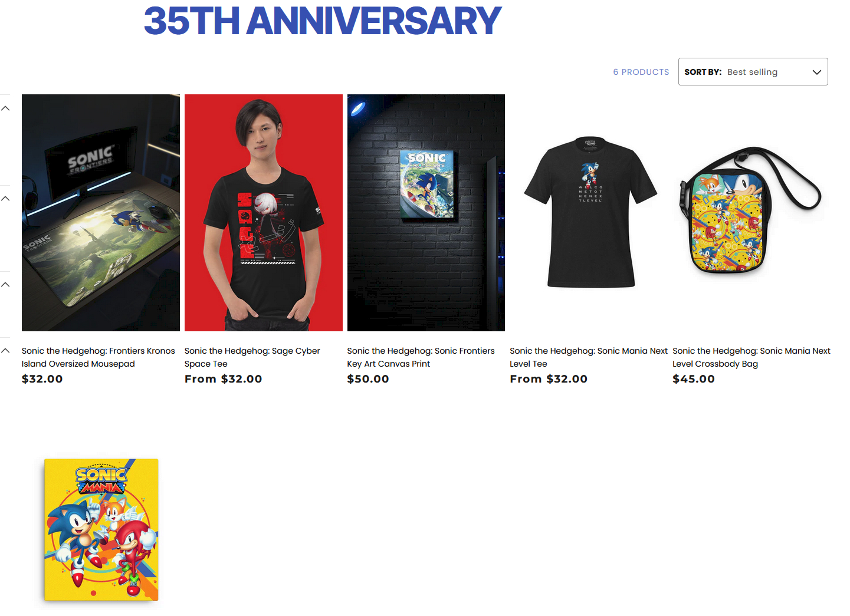The height and width of the screenshot is (616, 850).
Task: Follow the Sonic Frontiers Key Art Canvas Print link
Action: point(421,357)
